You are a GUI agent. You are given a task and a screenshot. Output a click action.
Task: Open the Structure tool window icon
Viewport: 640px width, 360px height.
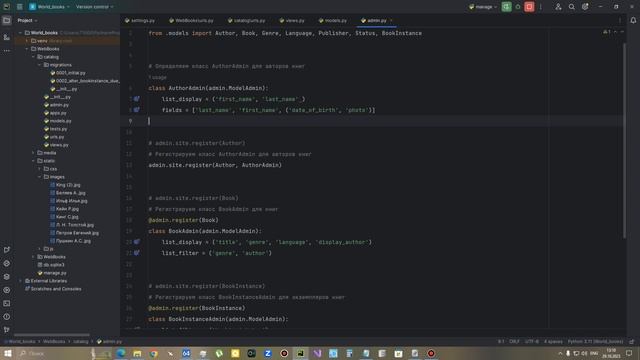(x=7, y=37)
